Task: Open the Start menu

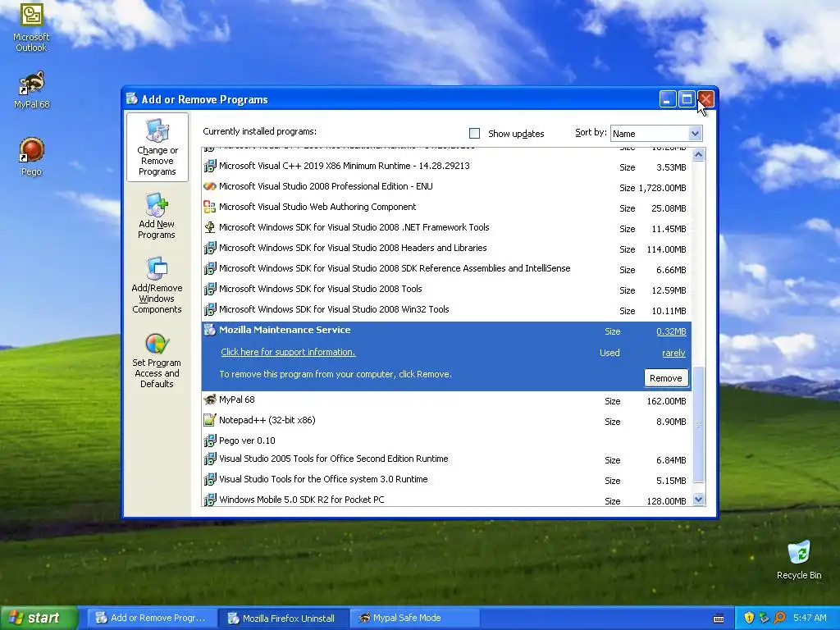Action: click(38, 618)
